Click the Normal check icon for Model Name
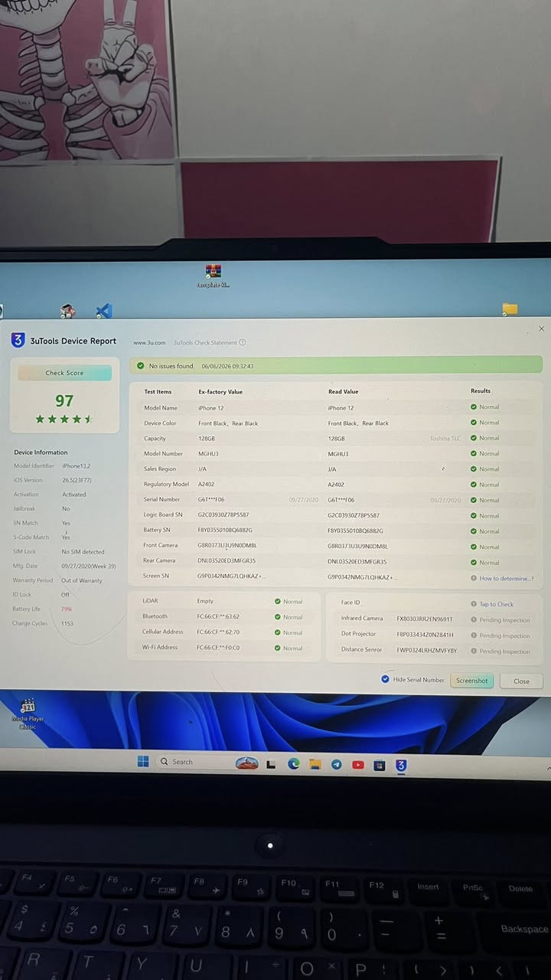This screenshot has height=980, width=551. (474, 407)
